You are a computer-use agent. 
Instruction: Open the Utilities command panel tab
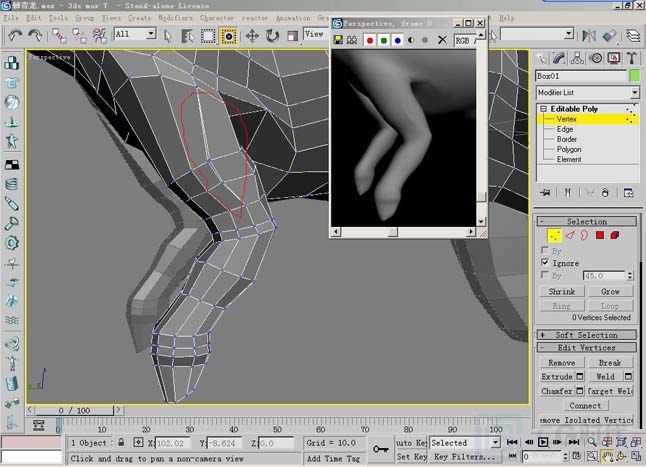[632, 58]
